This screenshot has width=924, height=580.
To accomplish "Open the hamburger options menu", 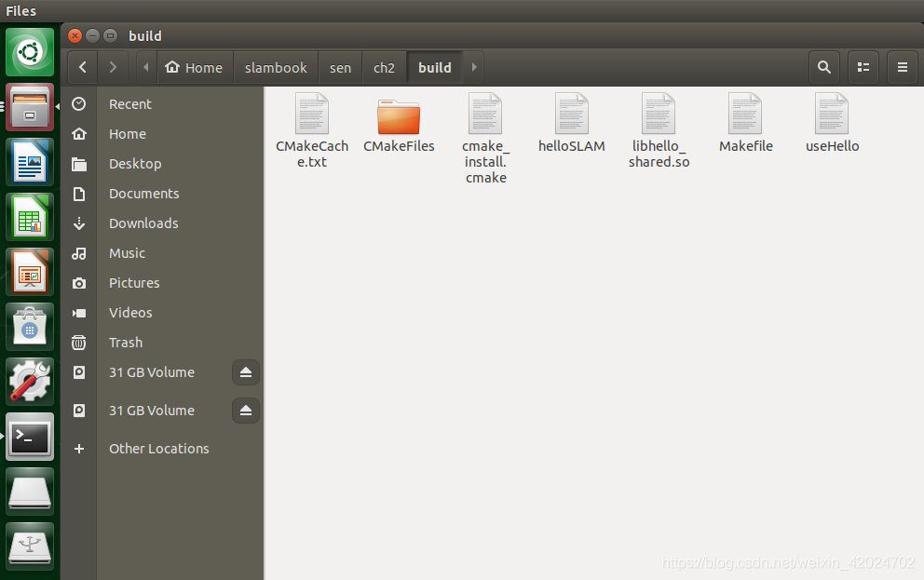I will (x=903, y=68).
